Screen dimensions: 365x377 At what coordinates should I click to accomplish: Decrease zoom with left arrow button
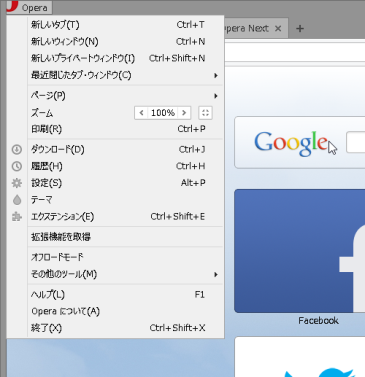pyautogui.click(x=141, y=113)
